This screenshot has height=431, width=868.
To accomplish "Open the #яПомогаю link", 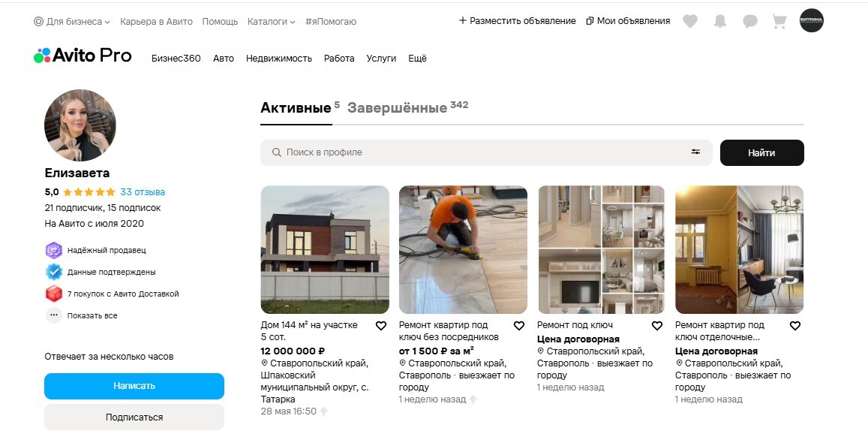I will pyautogui.click(x=331, y=22).
